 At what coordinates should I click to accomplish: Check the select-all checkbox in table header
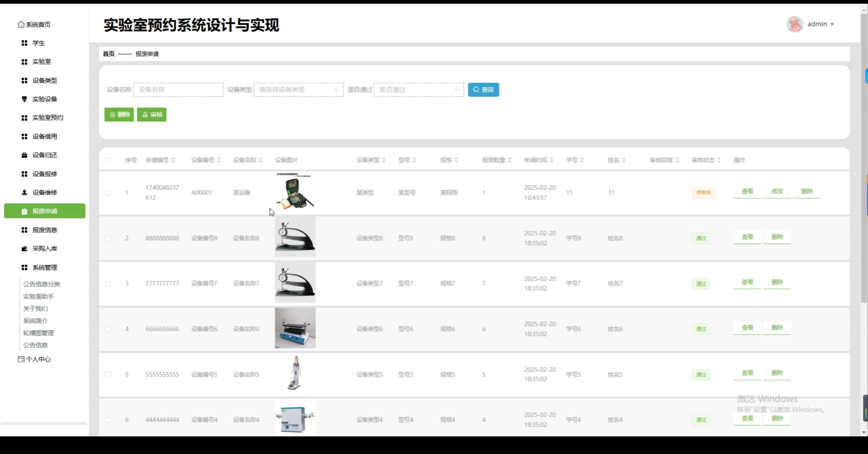(108, 160)
